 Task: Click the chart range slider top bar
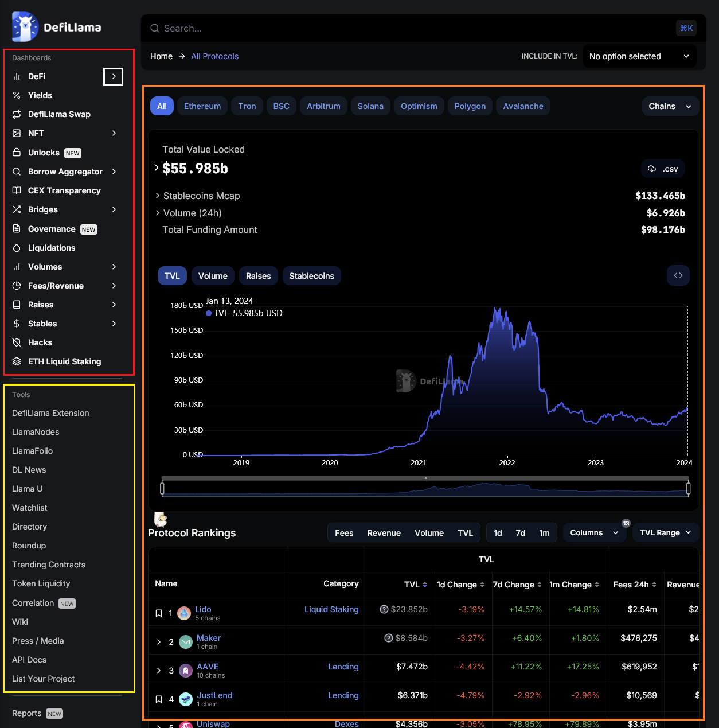point(425,478)
